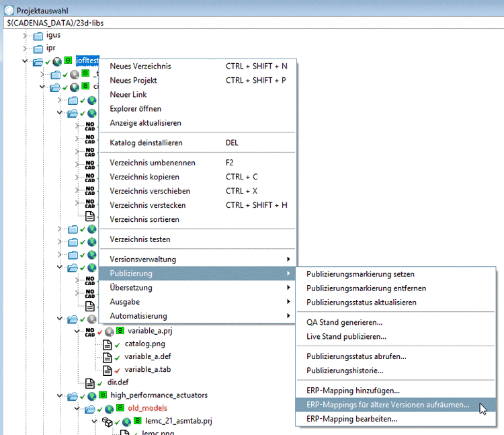Collapse the old_models node

(x=77, y=408)
